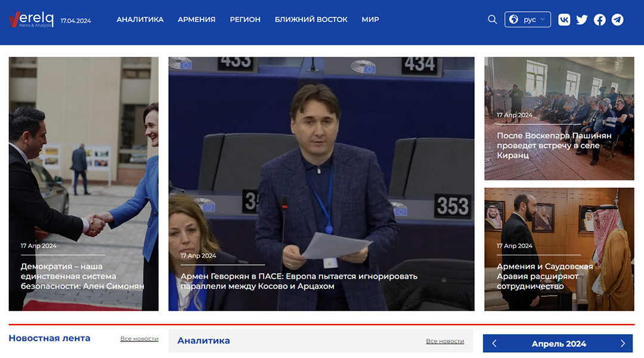Open Ален Симонян democracy article
This screenshot has width=644, height=358.
pyautogui.click(x=82, y=276)
